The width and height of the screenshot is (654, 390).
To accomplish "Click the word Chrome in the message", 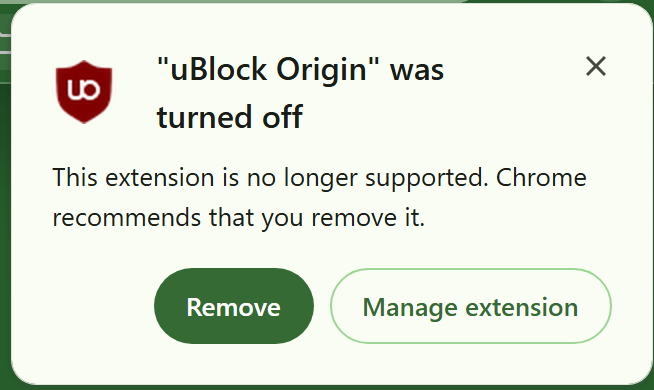I will [541, 177].
